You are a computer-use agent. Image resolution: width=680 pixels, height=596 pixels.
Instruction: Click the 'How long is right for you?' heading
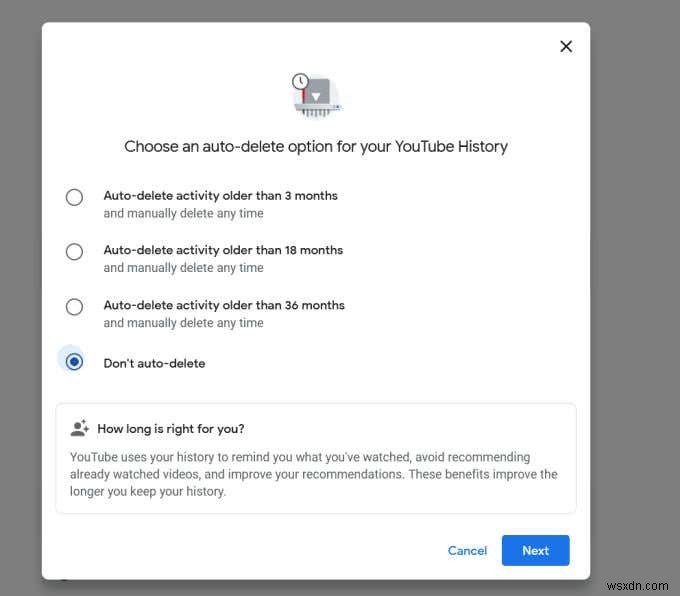click(170, 429)
